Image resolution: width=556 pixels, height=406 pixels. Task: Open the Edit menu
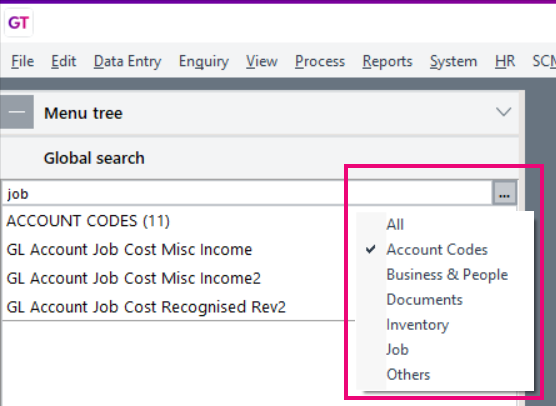coord(63,61)
